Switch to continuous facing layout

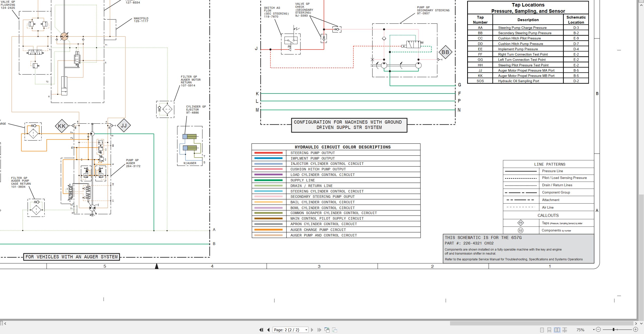[565, 330]
